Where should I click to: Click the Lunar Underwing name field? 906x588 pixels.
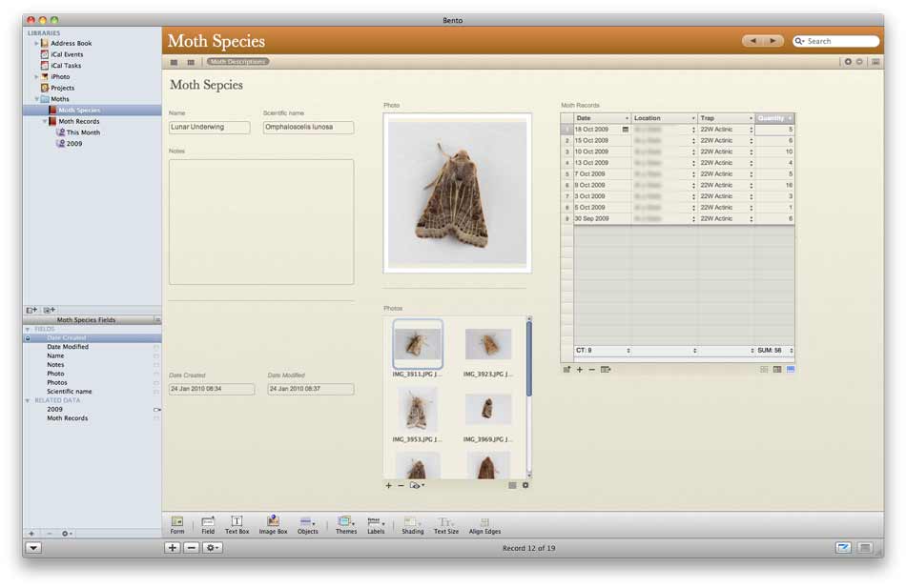click(x=209, y=127)
